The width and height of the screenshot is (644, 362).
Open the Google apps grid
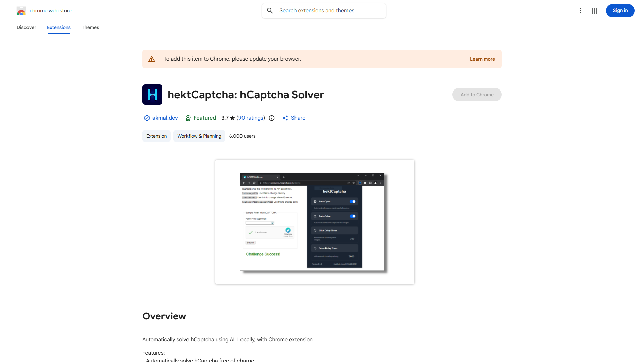click(x=595, y=11)
